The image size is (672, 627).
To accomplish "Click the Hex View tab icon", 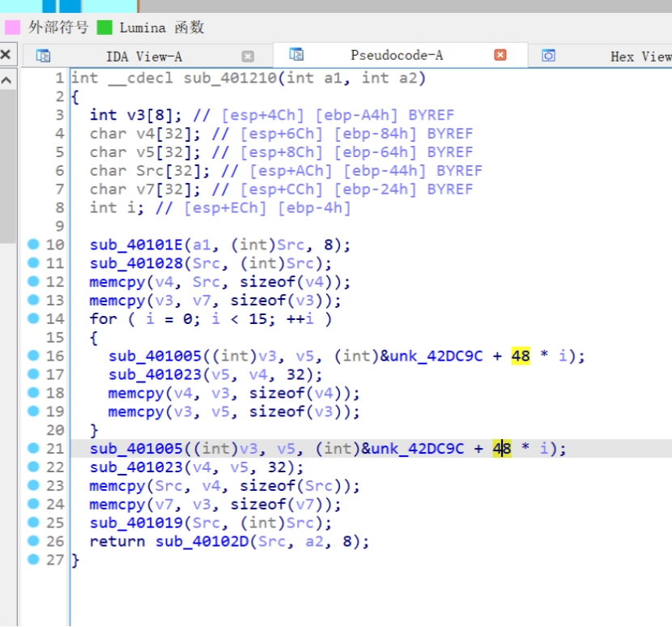I will coord(548,56).
